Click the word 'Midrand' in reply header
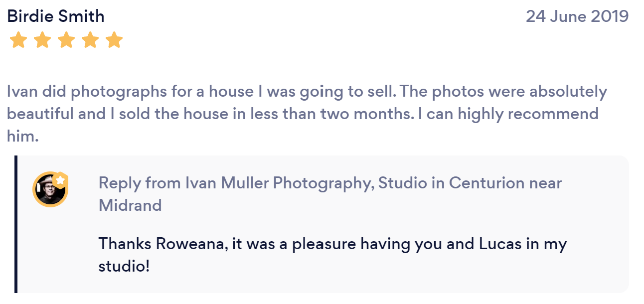This screenshot has width=644, height=304. (x=130, y=205)
